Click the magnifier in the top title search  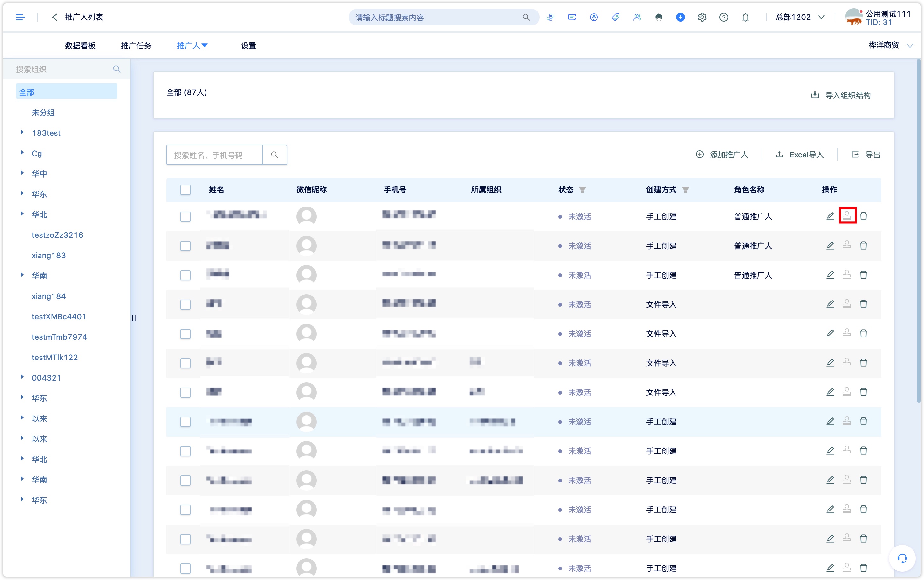[x=526, y=17]
